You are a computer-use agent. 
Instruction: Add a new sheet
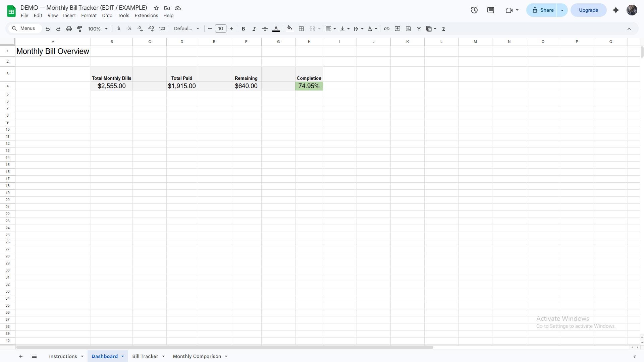[21, 356]
